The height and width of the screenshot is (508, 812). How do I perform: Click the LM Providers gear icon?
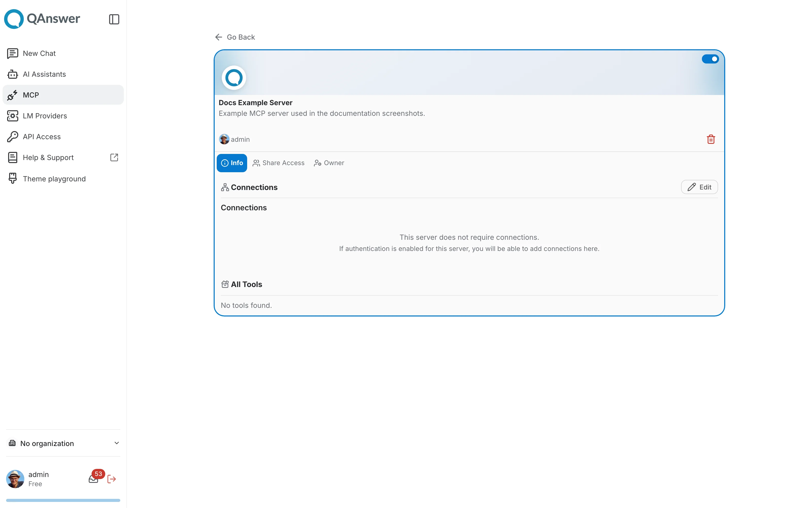(12, 116)
